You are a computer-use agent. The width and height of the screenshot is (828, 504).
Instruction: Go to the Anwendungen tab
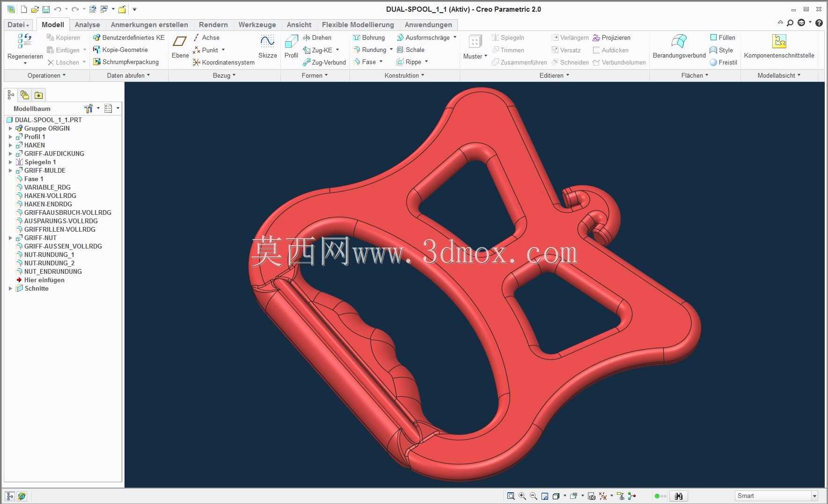tap(428, 25)
